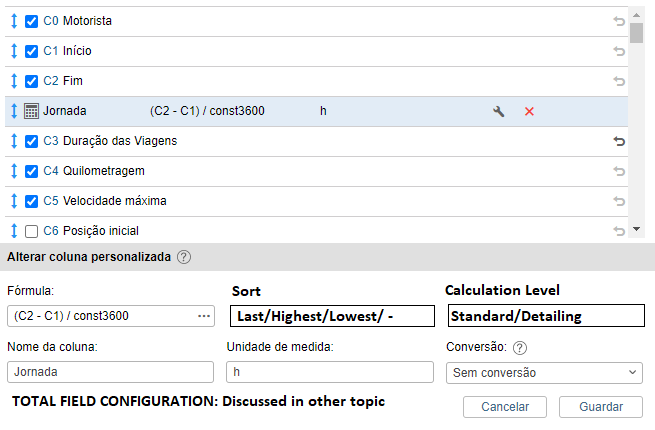The height and width of the screenshot is (430, 655).
Task: Reset the Duração das Viagens column arrow
Action: (x=618, y=141)
